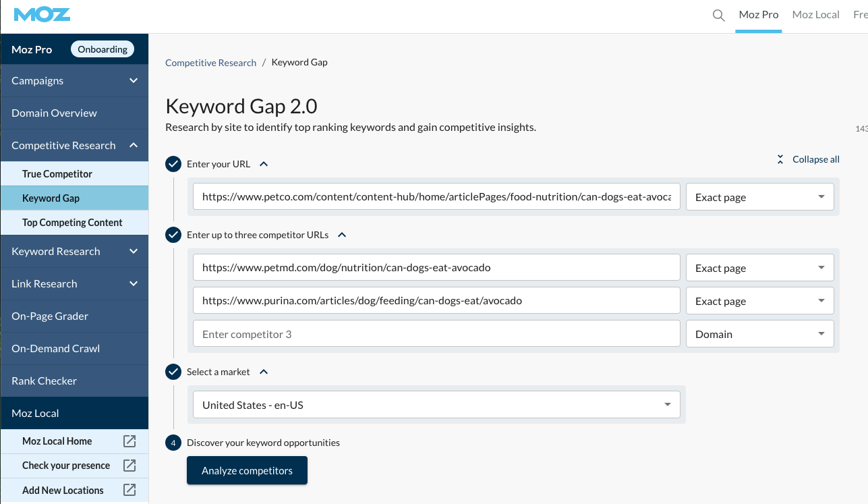Follow the Competitive Research breadcrumb link
868x504 pixels.
point(210,63)
